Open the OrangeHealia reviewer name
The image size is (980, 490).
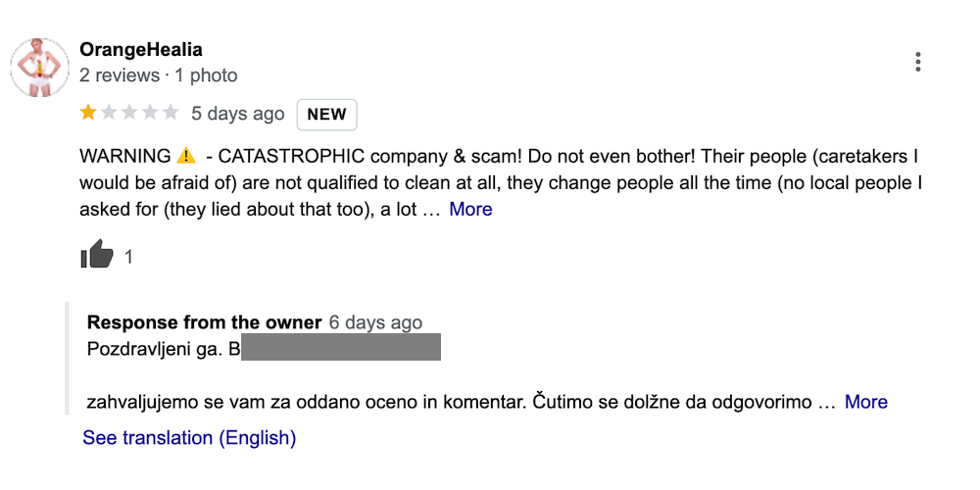(x=140, y=50)
